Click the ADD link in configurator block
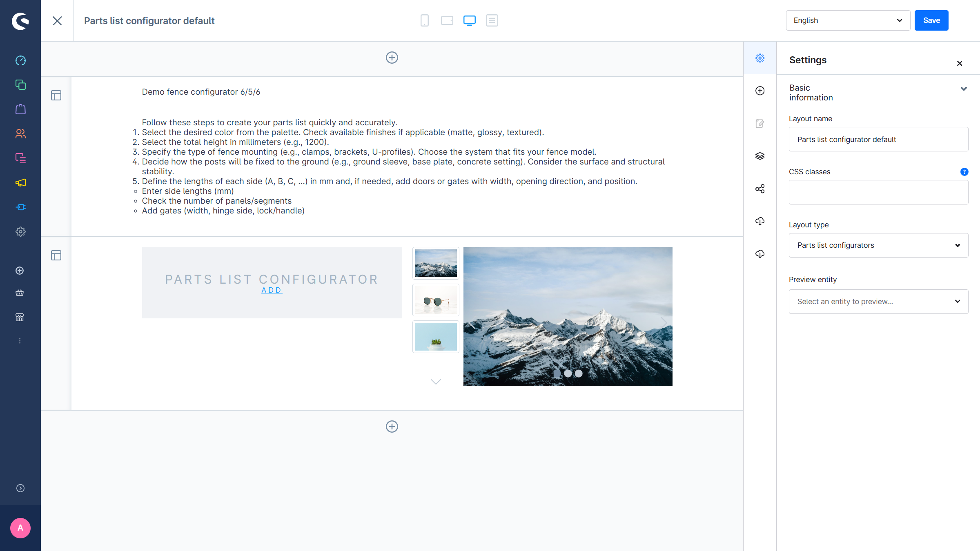The image size is (980, 551). click(272, 290)
